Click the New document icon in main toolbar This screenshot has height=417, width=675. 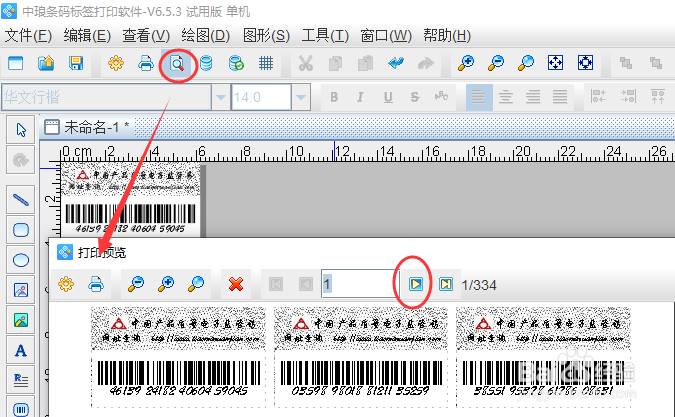(x=15, y=63)
